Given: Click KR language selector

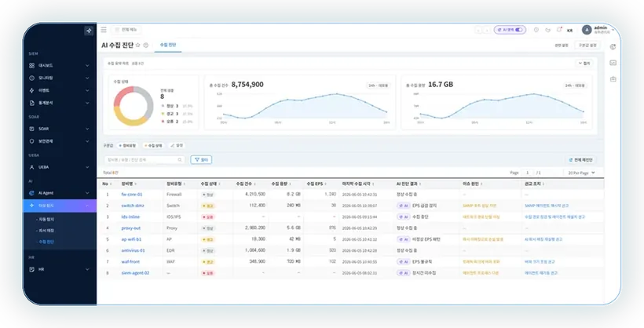Looking at the screenshot, I should tap(569, 31).
